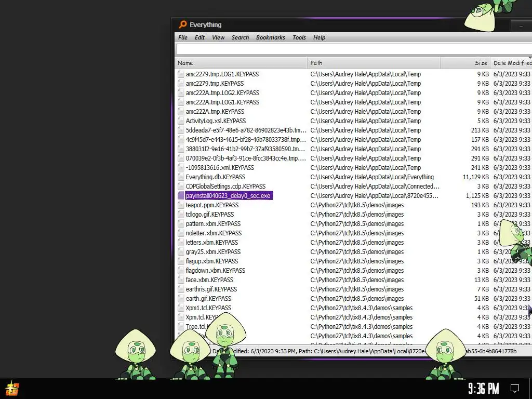Viewport: 532px width, 399px height.
Task: Select file icon of earthris.gif.KEYPASS
Action: pyautogui.click(x=181, y=289)
